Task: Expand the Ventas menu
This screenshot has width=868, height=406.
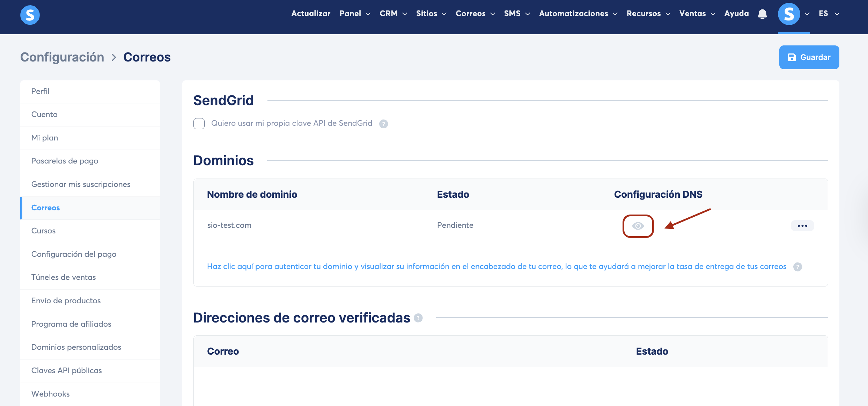Action: click(697, 14)
